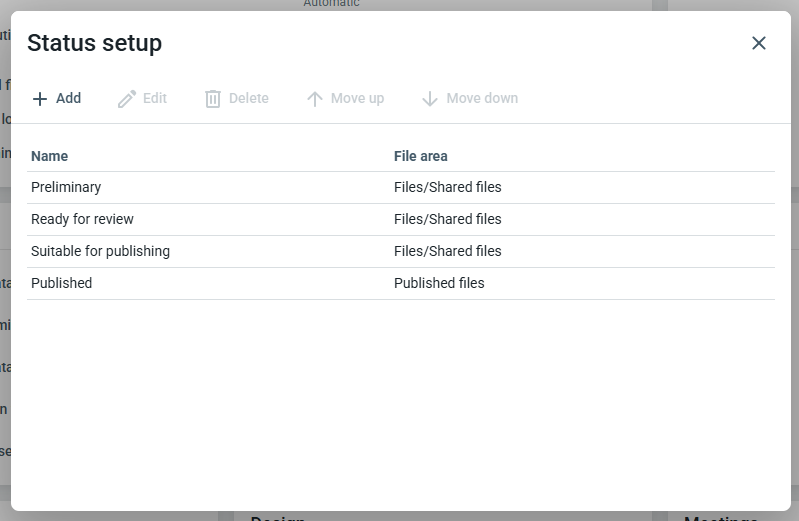Click the plus icon for Add
Screen dimensions: 799x521
(40, 99)
